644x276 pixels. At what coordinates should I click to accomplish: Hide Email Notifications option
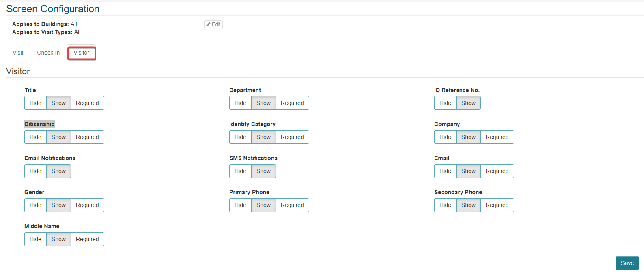point(35,171)
